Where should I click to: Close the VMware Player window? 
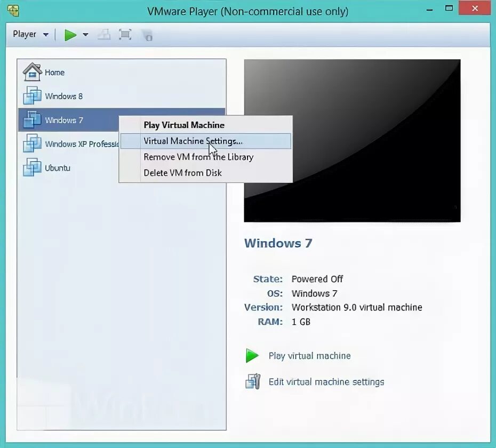(x=475, y=9)
